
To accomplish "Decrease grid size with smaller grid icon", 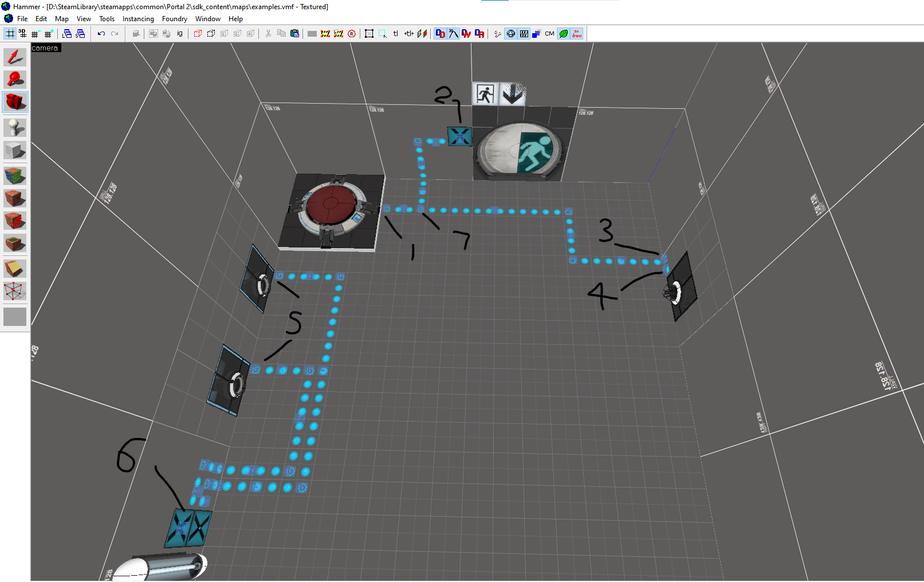I will pos(35,34).
